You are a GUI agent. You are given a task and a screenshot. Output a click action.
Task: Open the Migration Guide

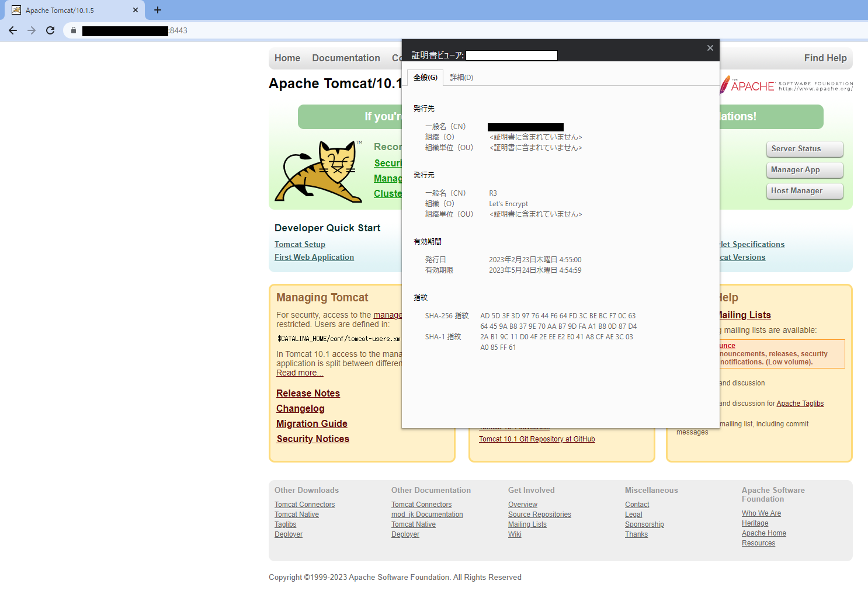(x=311, y=423)
